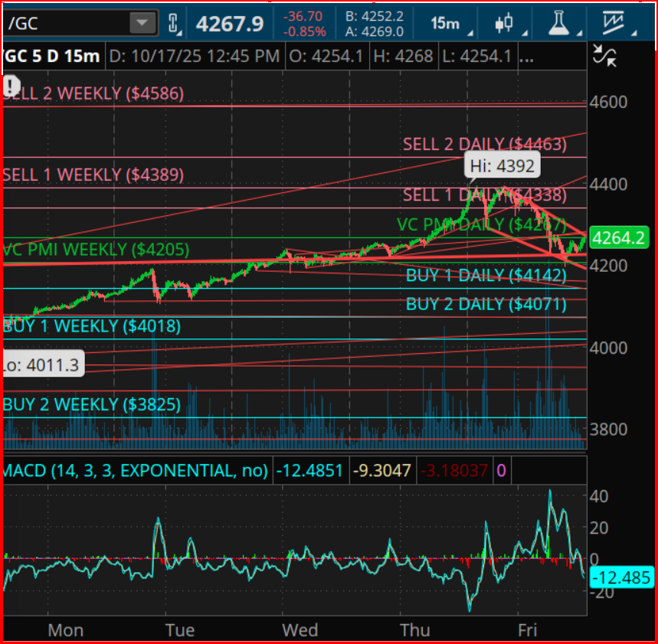
Task: Select the MACD study title label
Action: point(135,469)
